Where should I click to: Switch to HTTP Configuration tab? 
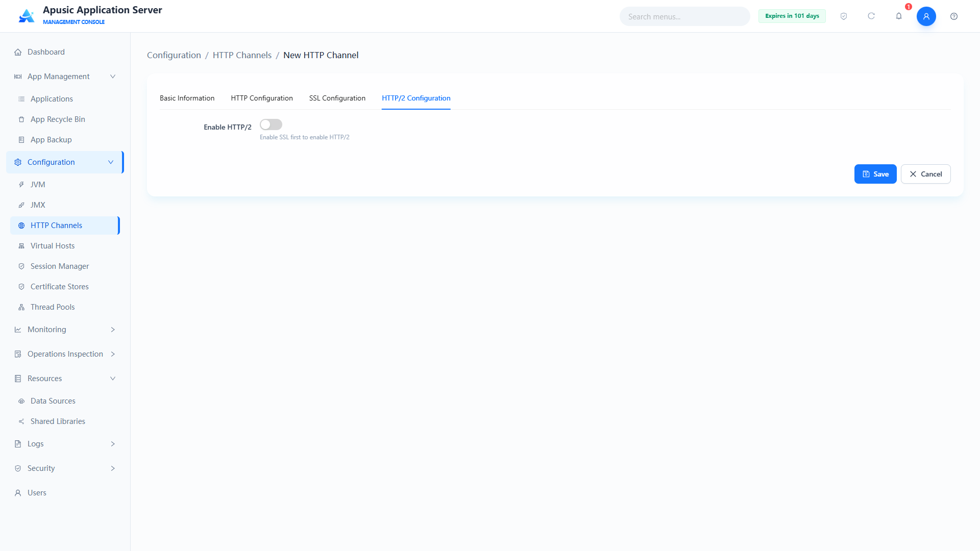point(262,98)
